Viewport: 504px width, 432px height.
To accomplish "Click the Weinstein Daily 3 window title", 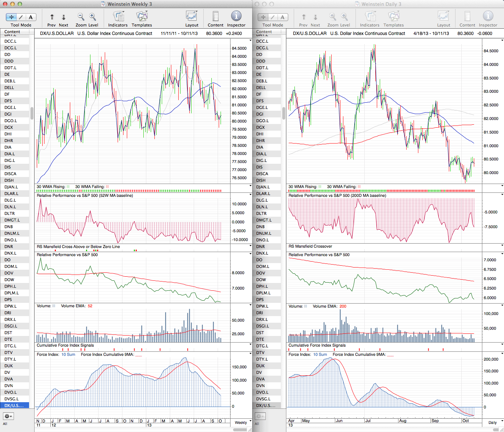I will point(381,4).
